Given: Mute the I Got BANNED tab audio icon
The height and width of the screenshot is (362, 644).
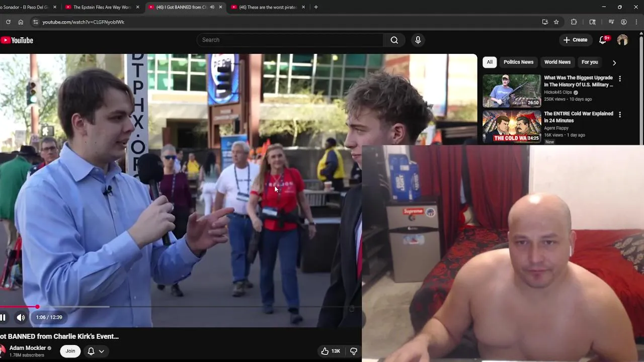Looking at the screenshot, I should [212, 7].
